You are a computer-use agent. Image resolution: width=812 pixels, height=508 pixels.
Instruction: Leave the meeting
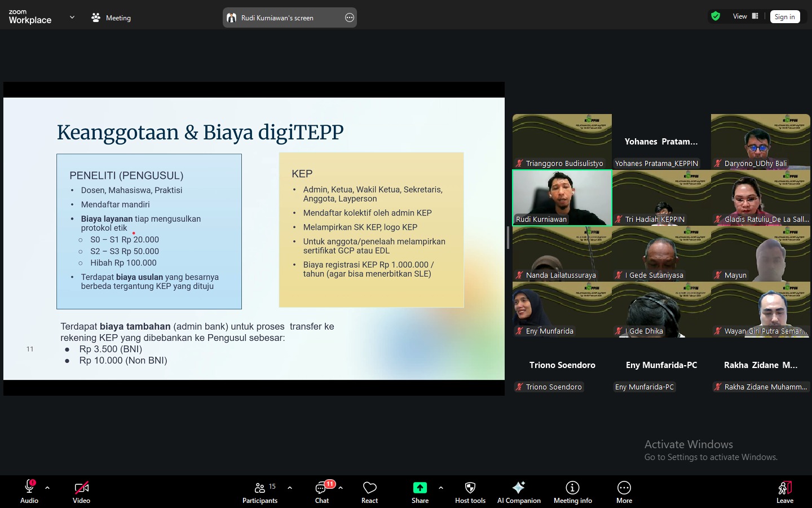coord(784,492)
